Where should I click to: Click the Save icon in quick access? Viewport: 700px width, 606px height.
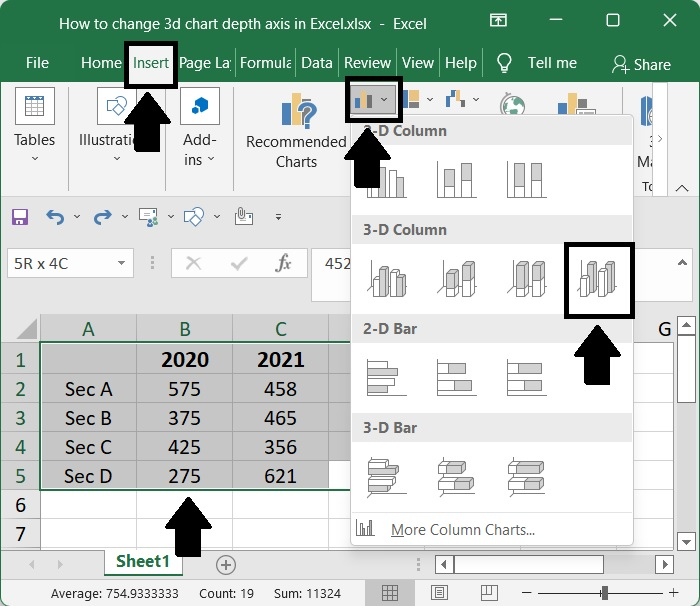click(20, 217)
